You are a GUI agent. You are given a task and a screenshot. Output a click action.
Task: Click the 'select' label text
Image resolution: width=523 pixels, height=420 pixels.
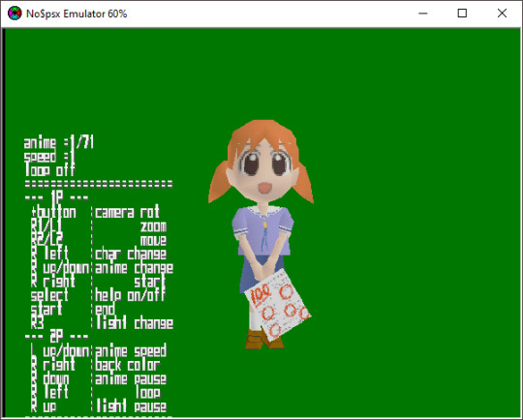click(49, 296)
